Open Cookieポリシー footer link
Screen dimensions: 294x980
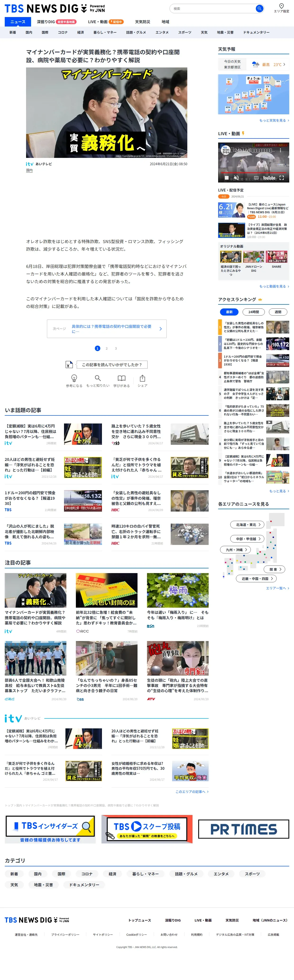(x=136, y=934)
